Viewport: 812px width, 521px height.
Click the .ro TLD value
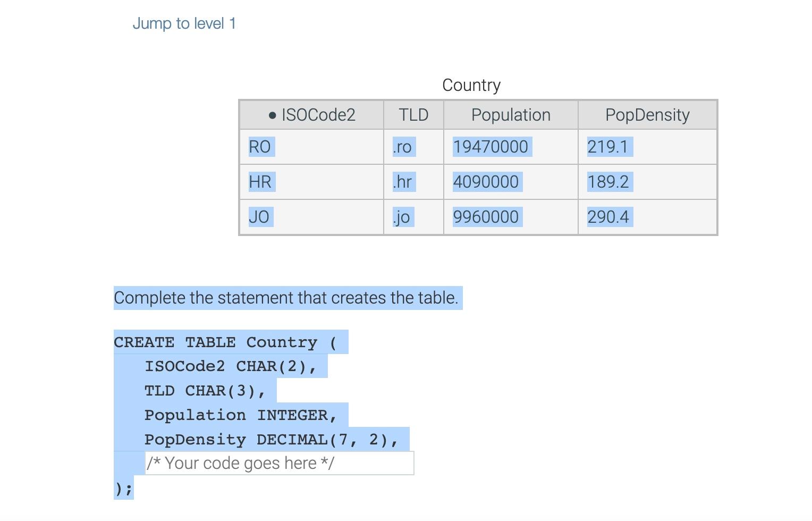coord(403,147)
